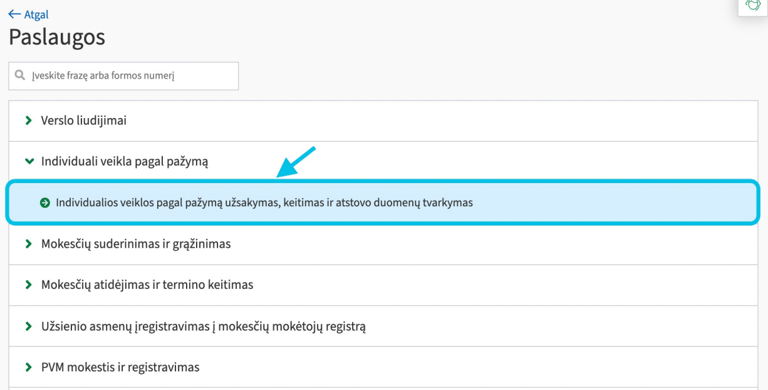This screenshot has width=768, height=390.
Task: Open Individualios veiklos pagal pažymą užsakymas link
Action: click(x=264, y=202)
